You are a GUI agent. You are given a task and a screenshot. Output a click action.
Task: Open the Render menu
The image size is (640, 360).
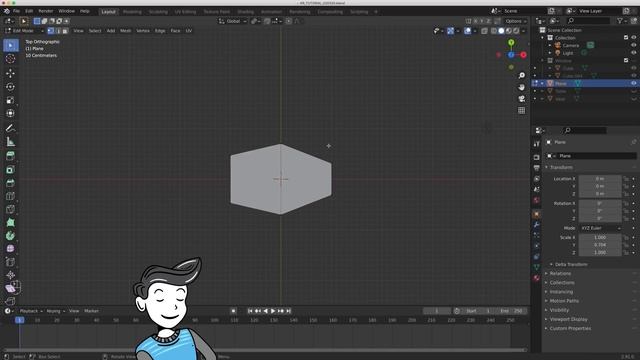pyautogui.click(x=46, y=11)
